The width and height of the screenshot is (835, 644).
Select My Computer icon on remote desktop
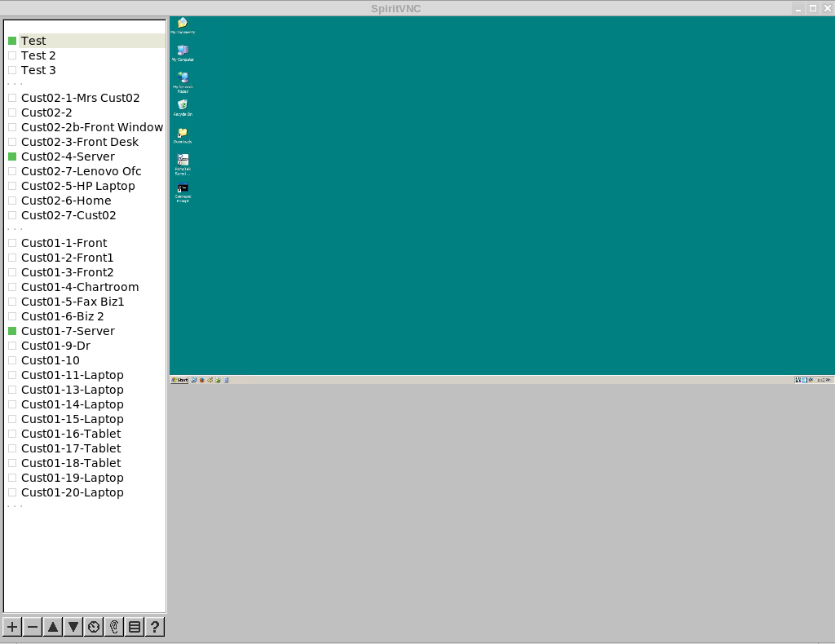[x=183, y=53]
